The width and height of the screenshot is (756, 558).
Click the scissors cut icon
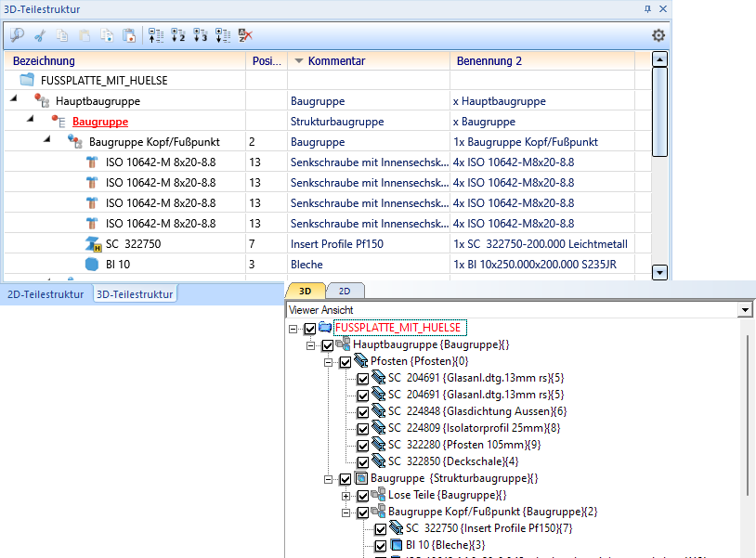(40, 35)
